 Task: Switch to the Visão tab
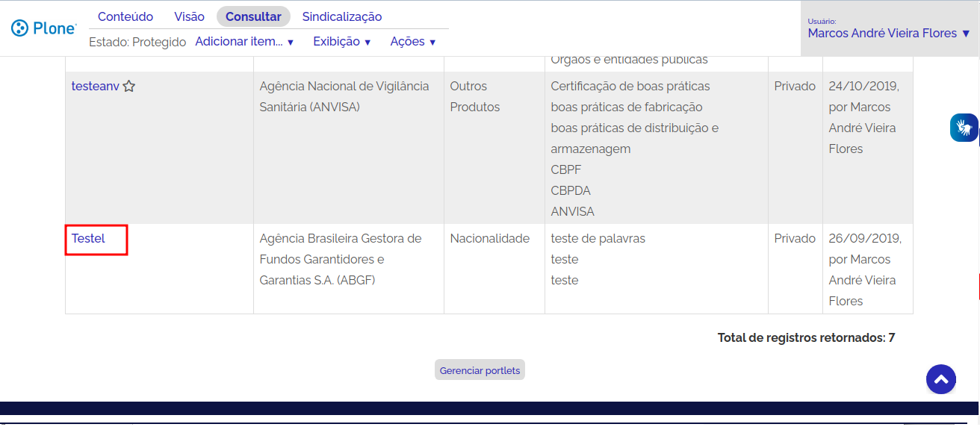pos(189,16)
